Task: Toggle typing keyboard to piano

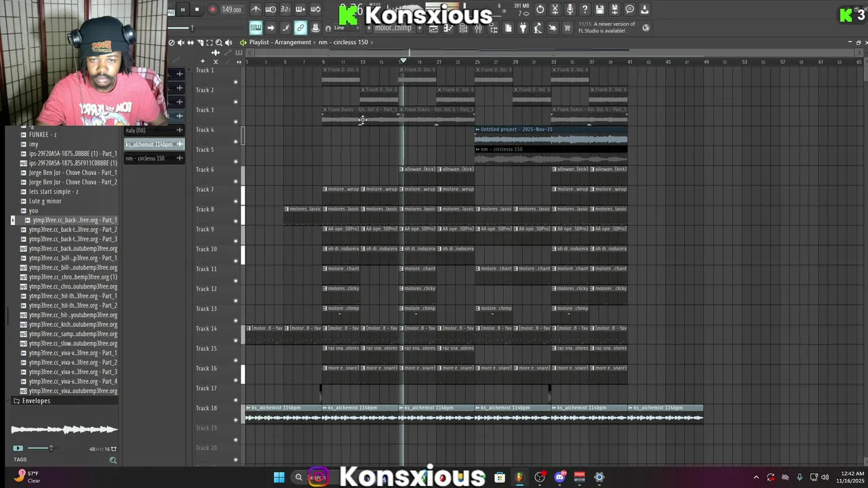Action: [x=256, y=28]
